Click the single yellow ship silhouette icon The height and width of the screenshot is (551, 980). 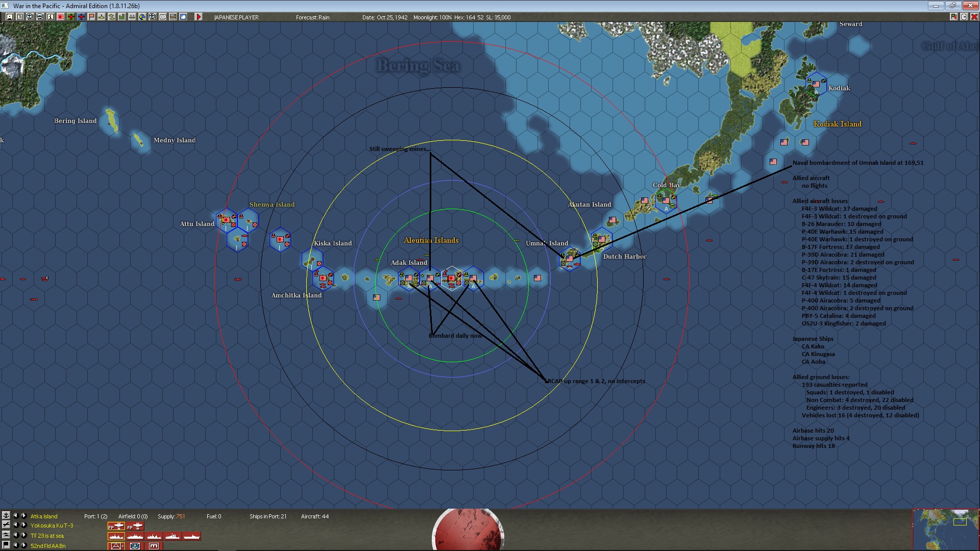tap(101, 17)
